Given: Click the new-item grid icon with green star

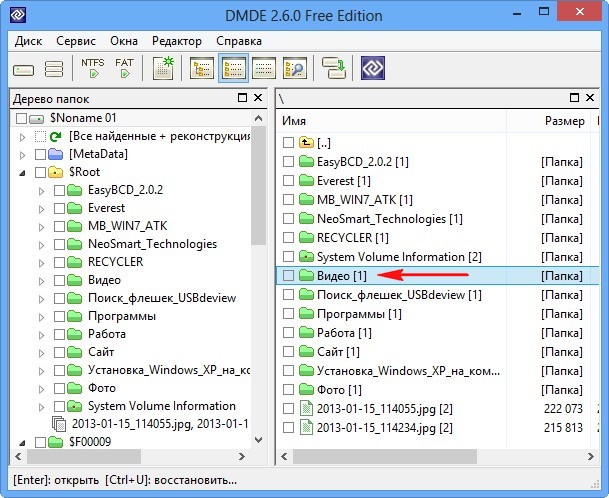Looking at the screenshot, I should pyautogui.click(x=163, y=68).
